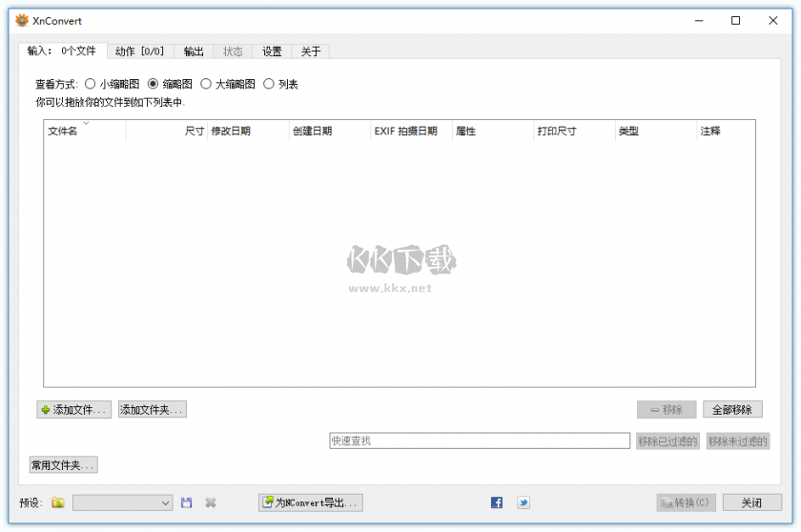
Task: Sort by 打印尺寸 column header
Action: click(x=575, y=131)
